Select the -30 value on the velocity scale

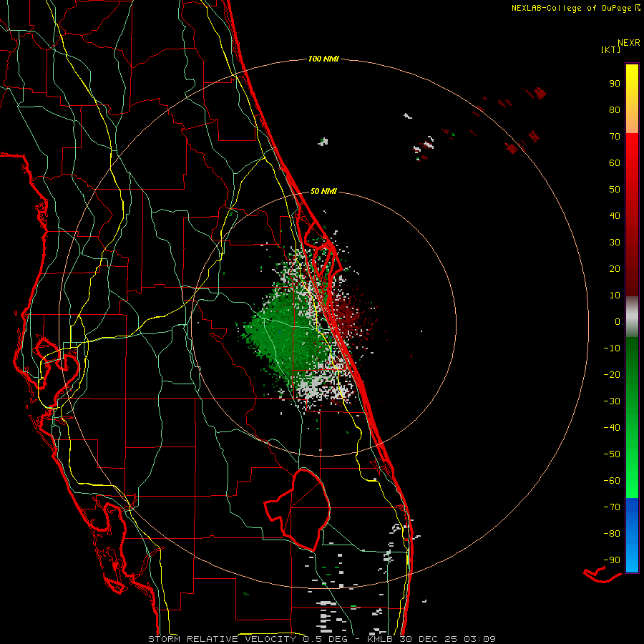click(x=612, y=401)
